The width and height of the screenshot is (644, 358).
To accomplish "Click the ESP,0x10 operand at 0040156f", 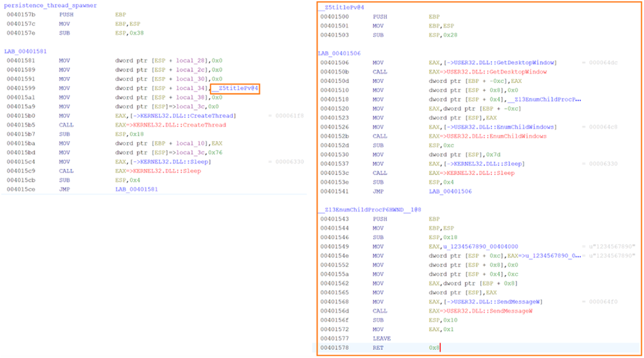I will point(443,320).
